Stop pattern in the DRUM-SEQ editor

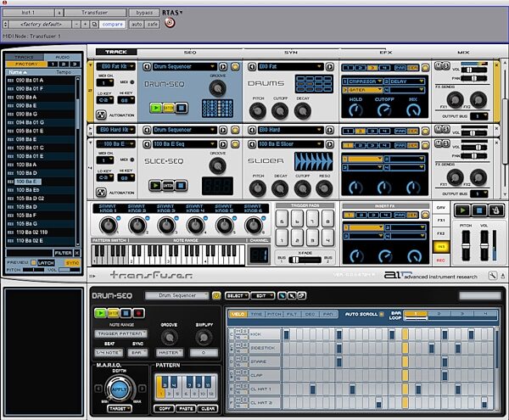(x=126, y=313)
